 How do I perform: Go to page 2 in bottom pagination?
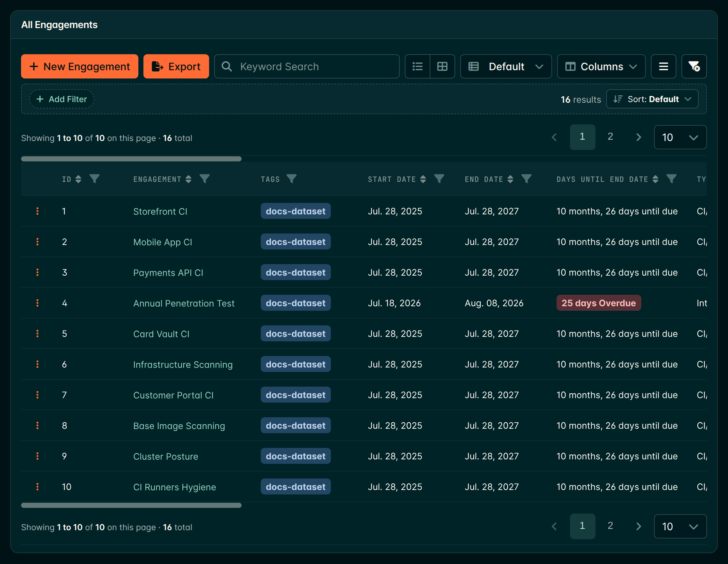[610, 526]
